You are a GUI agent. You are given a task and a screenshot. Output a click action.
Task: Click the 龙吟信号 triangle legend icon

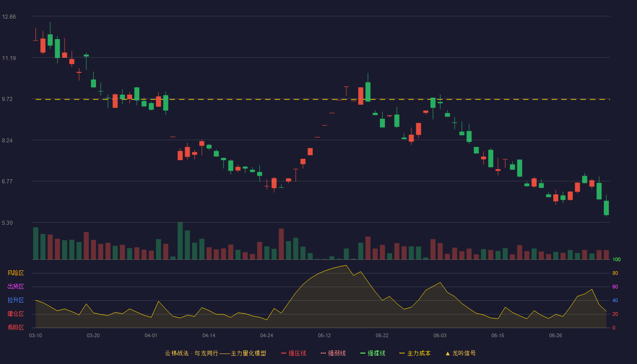tap(448, 353)
